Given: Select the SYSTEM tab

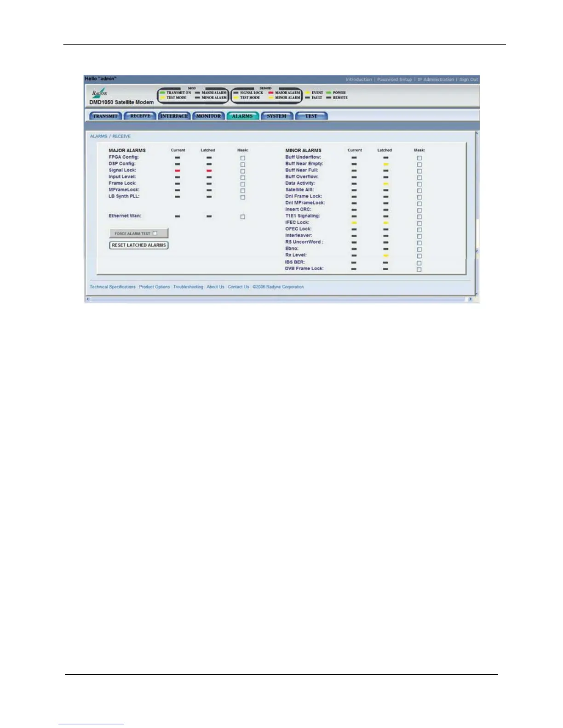Looking at the screenshot, I should click(x=276, y=116).
